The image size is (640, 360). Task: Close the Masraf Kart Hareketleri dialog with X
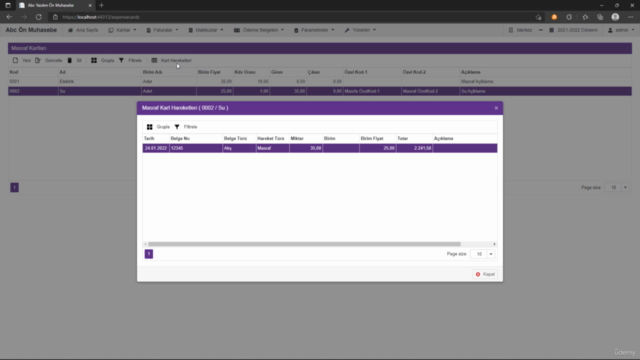point(496,108)
